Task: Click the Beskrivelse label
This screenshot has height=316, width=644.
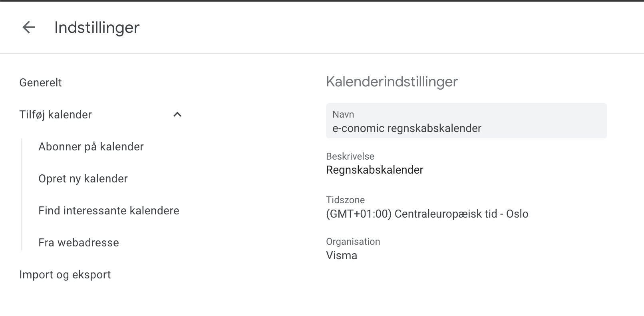Action: point(350,156)
